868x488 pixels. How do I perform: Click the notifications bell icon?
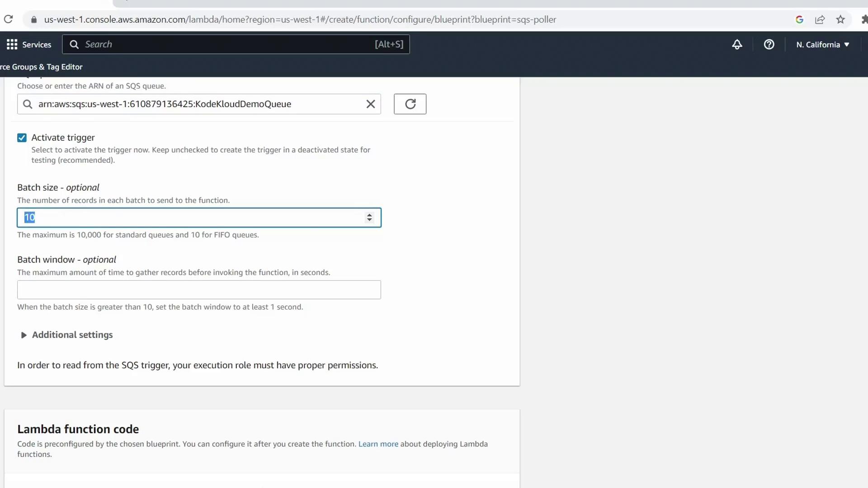[737, 44]
